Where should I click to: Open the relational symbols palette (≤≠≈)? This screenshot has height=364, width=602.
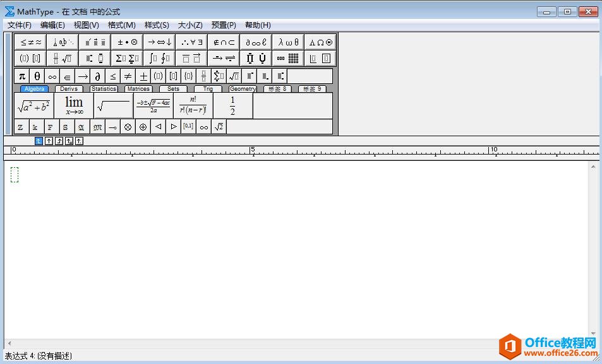pos(30,42)
